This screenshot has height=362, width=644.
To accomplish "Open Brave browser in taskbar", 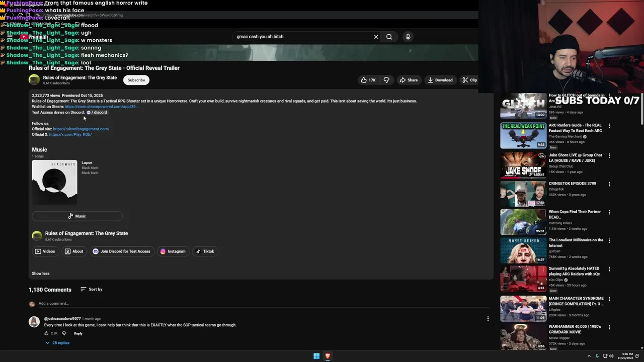I will tap(328, 356).
